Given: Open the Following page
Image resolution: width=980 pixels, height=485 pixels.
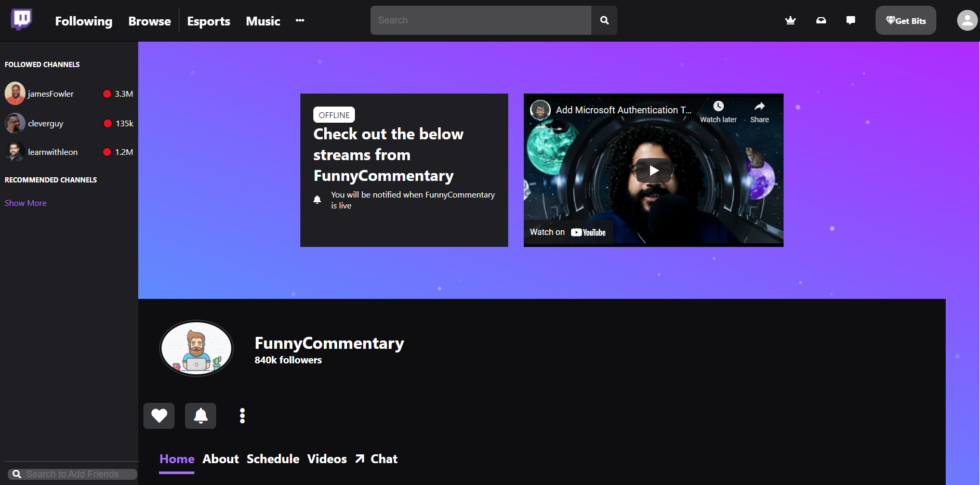Looking at the screenshot, I should coord(84,21).
